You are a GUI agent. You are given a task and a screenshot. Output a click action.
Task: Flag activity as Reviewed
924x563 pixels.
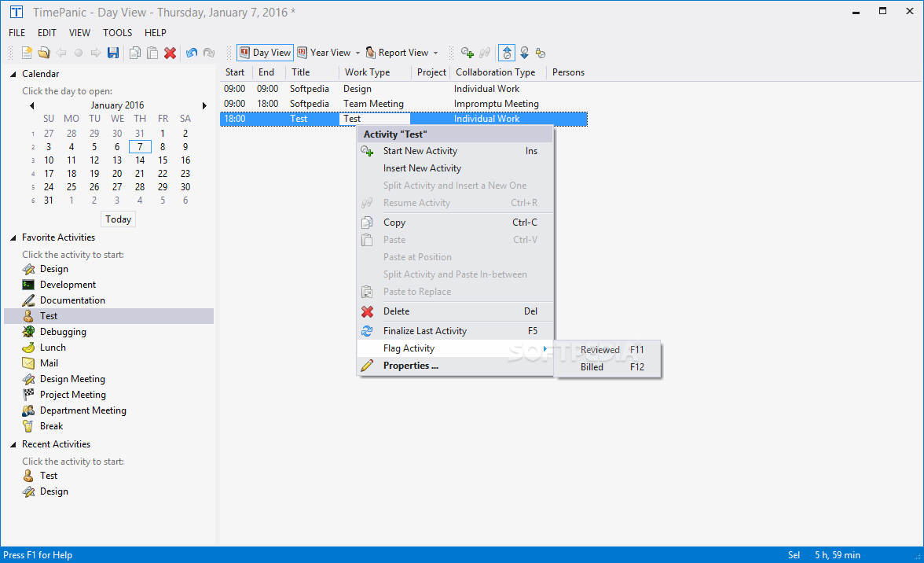coord(607,350)
